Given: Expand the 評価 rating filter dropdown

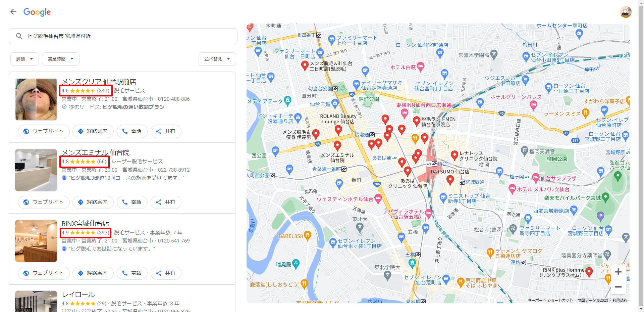Looking at the screenshot, I should pyautogui.click(x=24, y=59).
